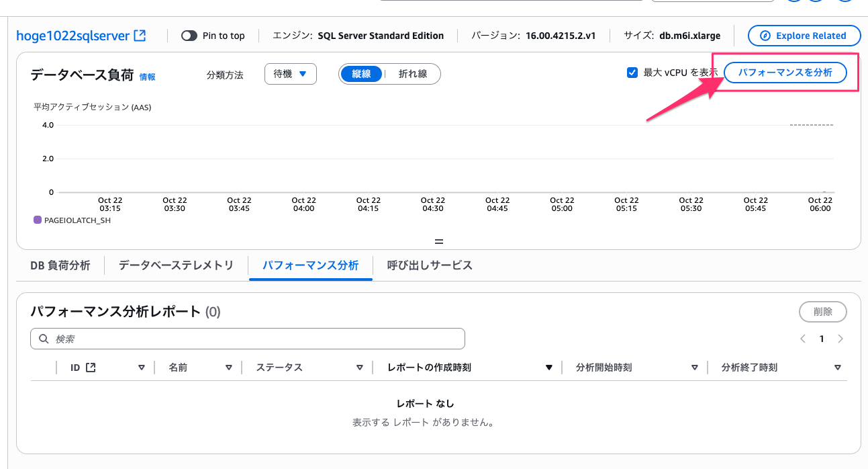868x469 pixels.
Task: Select the 縦棒 chart option
Action: click(362, 74)
